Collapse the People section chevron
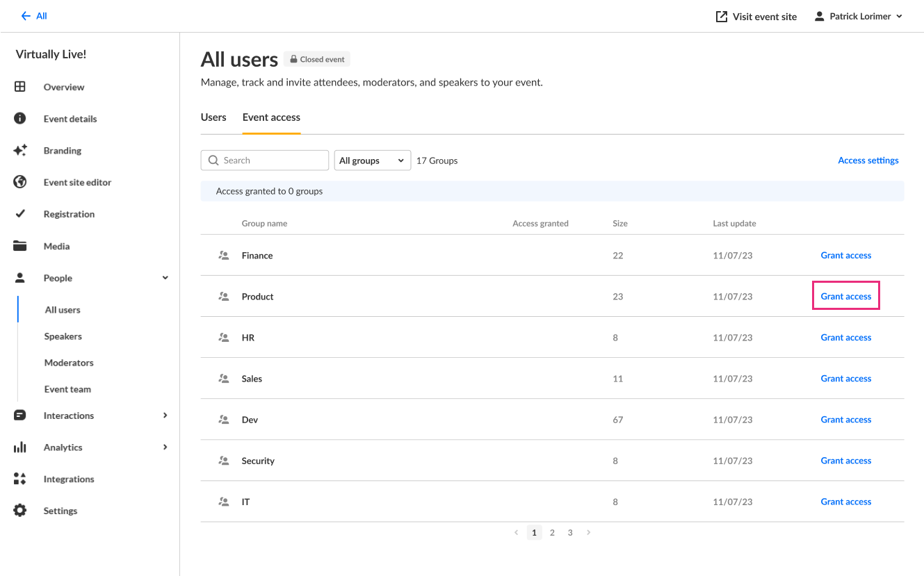This screenshot has width=924, height=576. coord(165,278)
